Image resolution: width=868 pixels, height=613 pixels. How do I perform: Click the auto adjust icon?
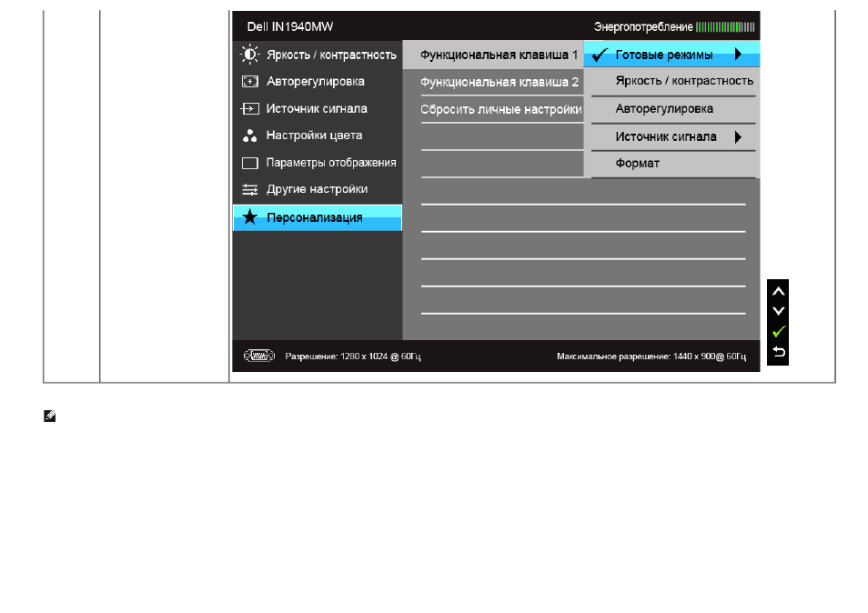(x=249, y=82)
